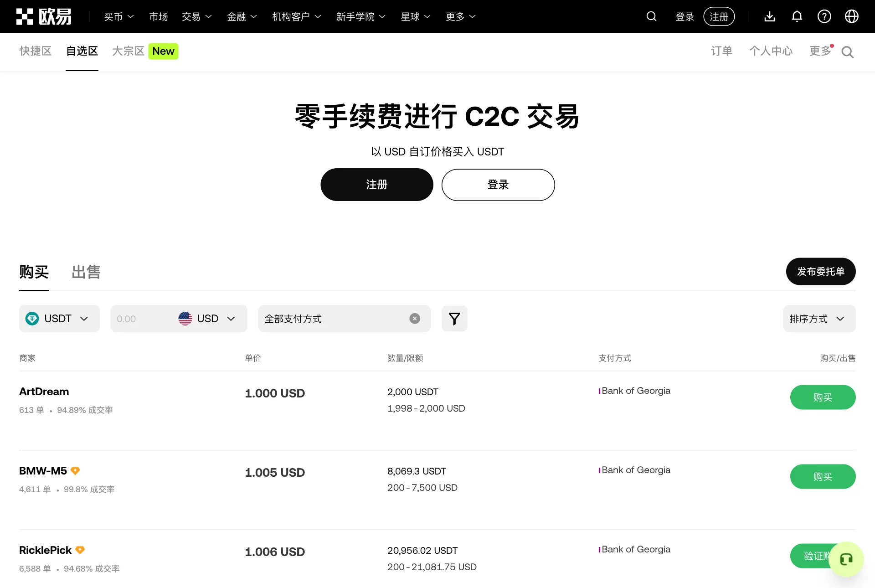Clear the payment method filter with X icon

(415, 319)
